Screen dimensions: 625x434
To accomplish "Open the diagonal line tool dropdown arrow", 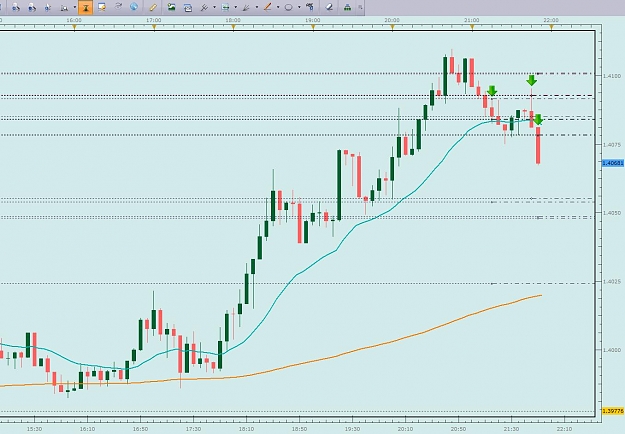I will click(x=214, y=7).
